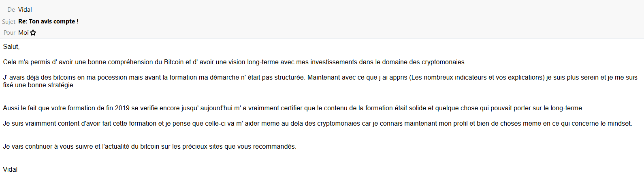
Task: Click the paragraph starting Aussi le fait
Action: click(x=293, y=108)
